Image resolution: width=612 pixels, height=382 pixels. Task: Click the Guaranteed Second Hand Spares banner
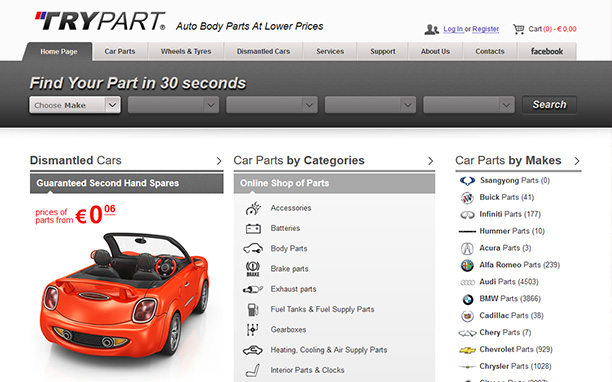127,183
